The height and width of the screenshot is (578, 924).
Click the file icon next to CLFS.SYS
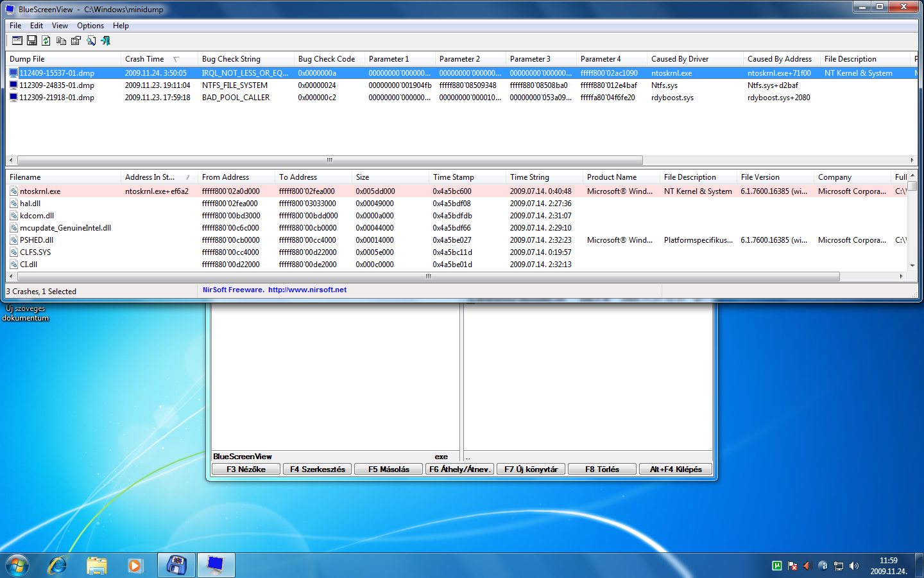[13, 252]
